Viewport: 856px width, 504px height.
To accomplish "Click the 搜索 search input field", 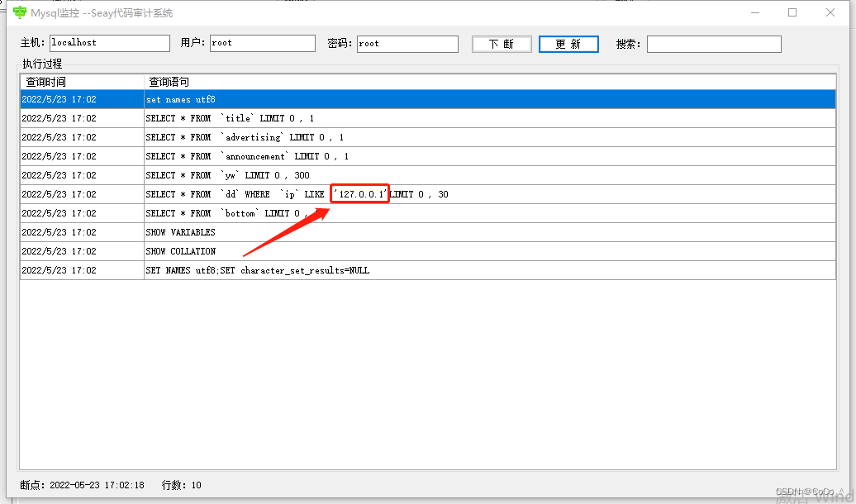I will click(714, 45).
